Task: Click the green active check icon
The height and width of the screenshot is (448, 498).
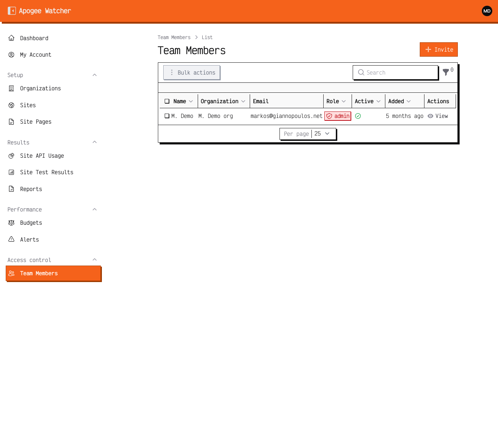Action: pyautogui.click(x=358, y=116)
